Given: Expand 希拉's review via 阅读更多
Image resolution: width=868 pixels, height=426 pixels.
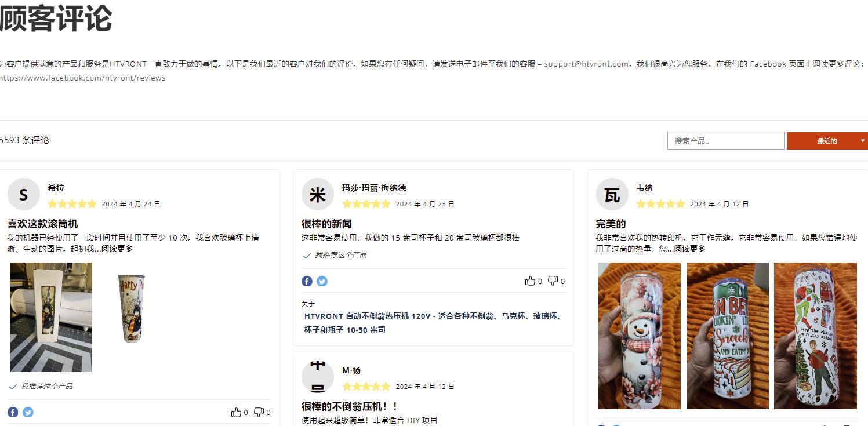Looking at the screenshot, I should (x=117, y=249).
